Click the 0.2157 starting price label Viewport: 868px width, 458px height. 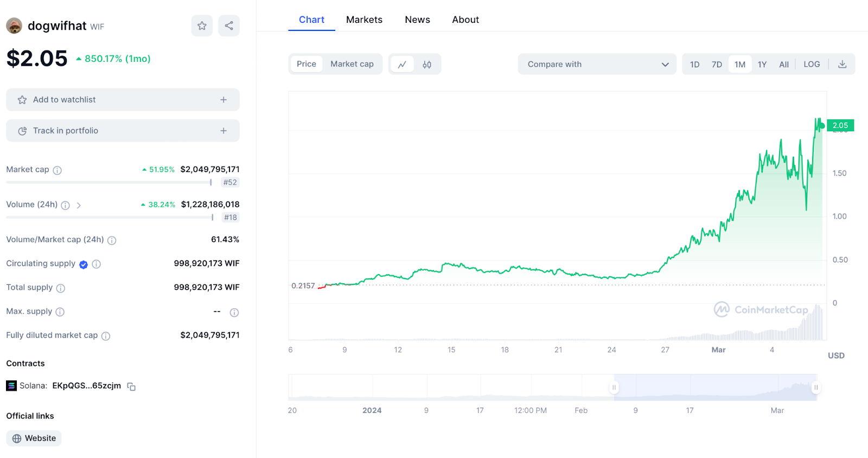(x=303, y=286)
